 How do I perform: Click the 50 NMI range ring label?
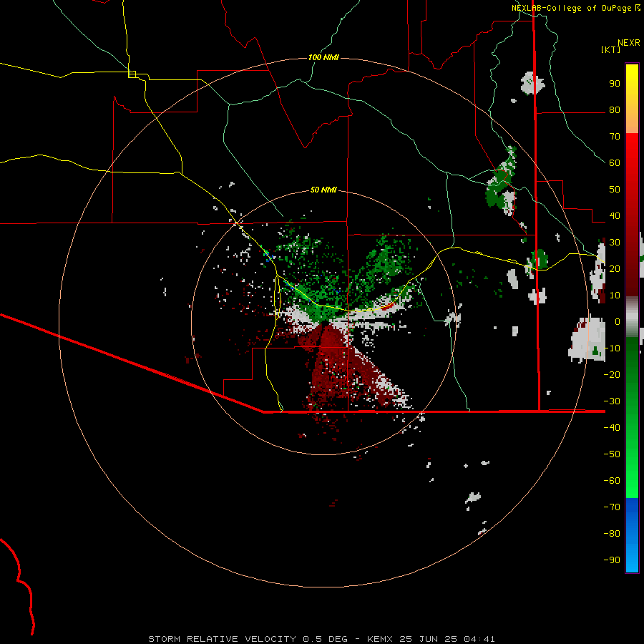323,190
